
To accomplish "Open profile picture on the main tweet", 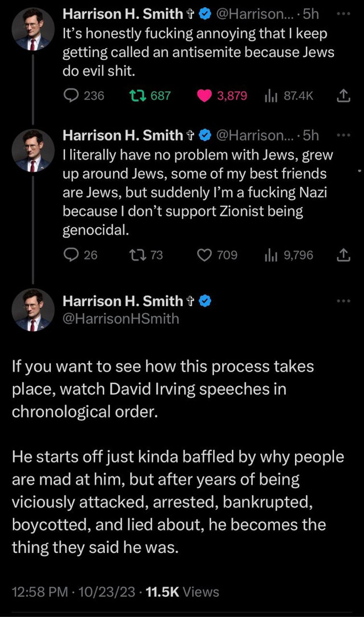I will [33, 310].
